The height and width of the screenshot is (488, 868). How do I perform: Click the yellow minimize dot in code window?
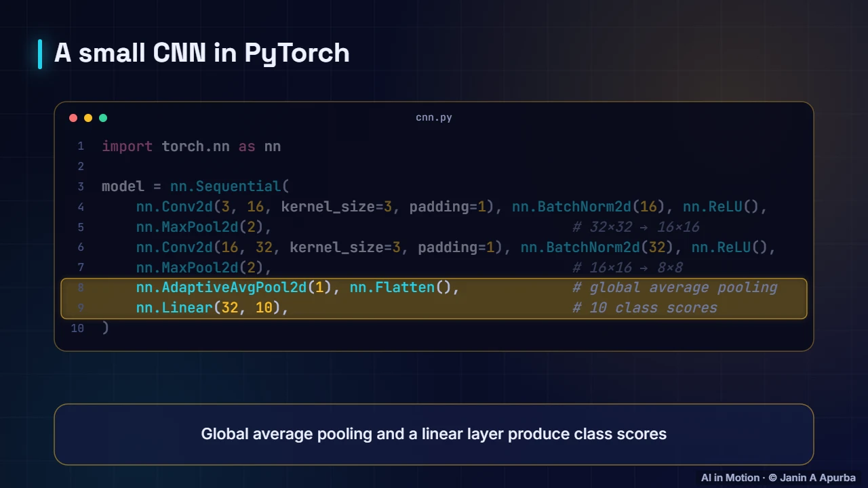(88, 118)
